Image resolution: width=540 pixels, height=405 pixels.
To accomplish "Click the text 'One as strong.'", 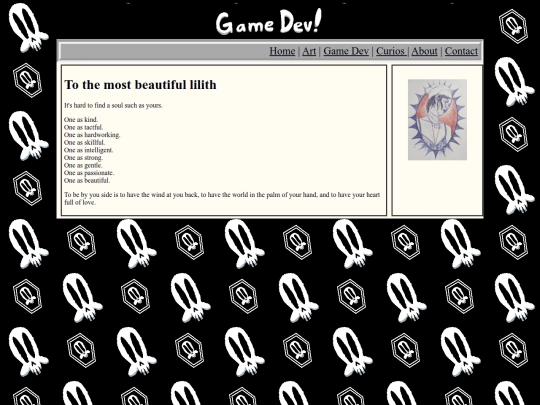I will tap(83, 157).
